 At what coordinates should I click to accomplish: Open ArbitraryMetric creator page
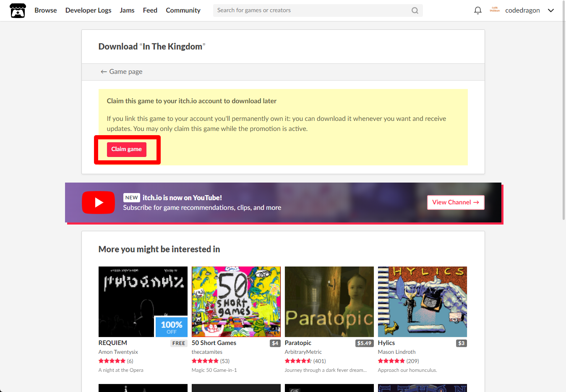(x=303, y=352)
